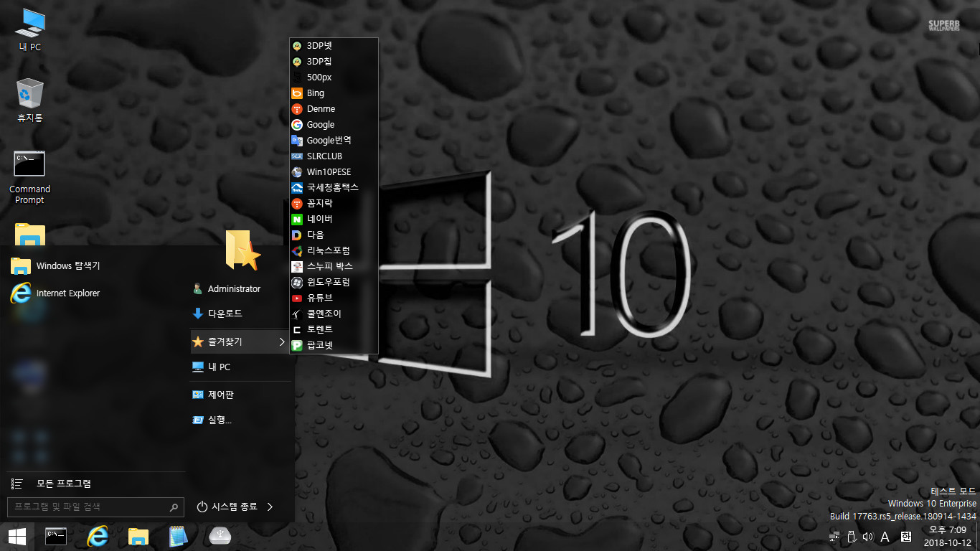Screen dimensions: 980x551
Task: Select the 내 PC desktop icon
Action: point(29,30)
